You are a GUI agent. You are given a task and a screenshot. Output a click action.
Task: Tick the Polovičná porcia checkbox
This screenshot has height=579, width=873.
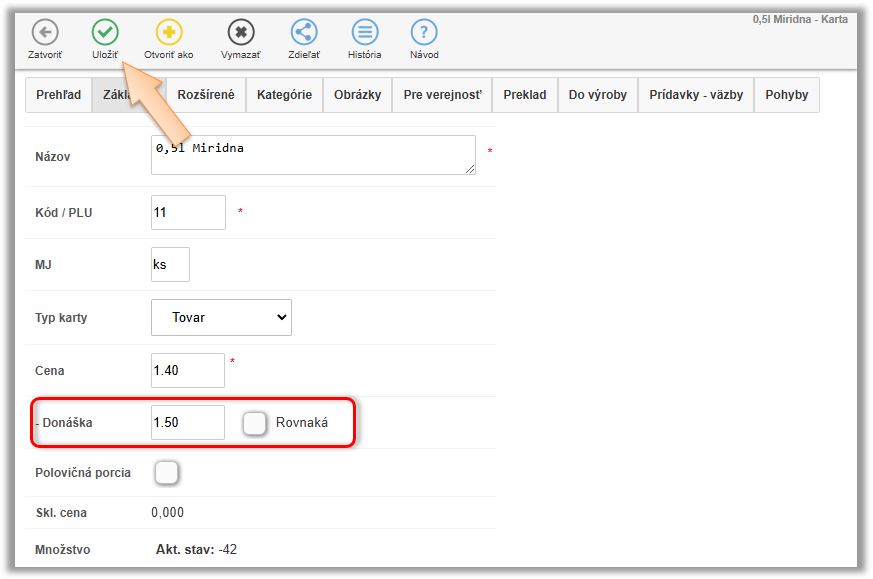coord(167,473)
